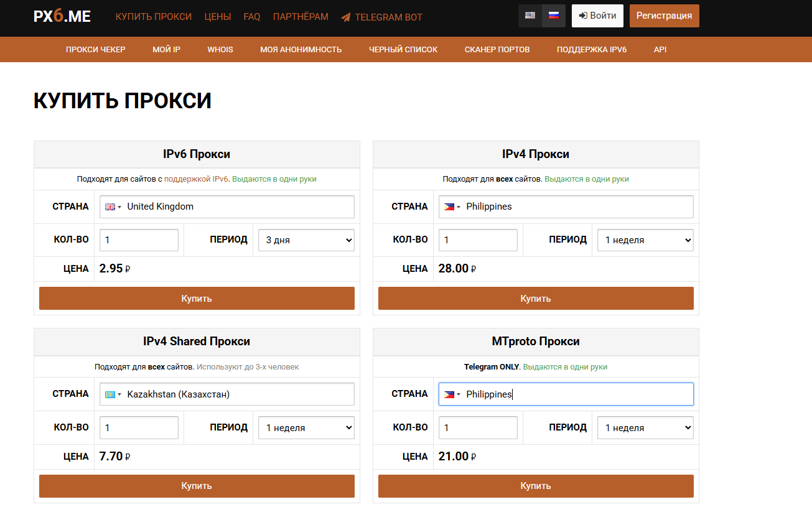Open IPv6 Прокси период dropdown '3 дня'
Screen dimensions: 812x507
pyautogui.click(x=306, y=240)
